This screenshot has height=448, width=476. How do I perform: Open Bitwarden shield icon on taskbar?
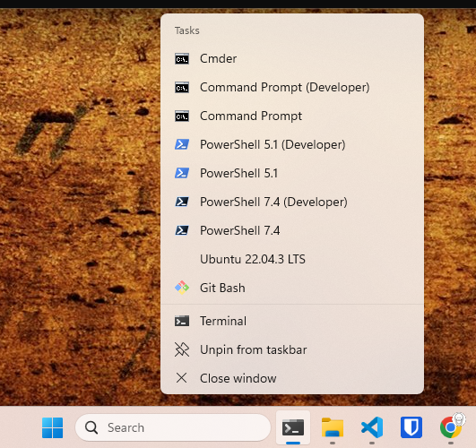pyautogui.click(x=411, y=427)
